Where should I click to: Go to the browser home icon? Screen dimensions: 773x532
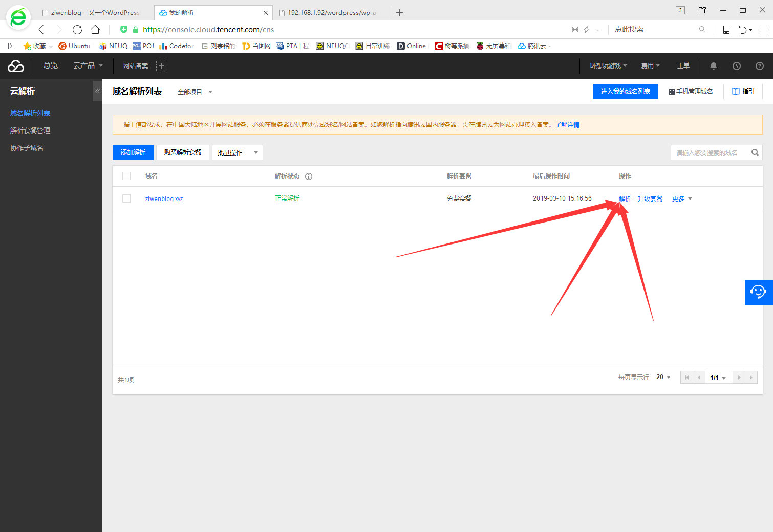(95, 30)
